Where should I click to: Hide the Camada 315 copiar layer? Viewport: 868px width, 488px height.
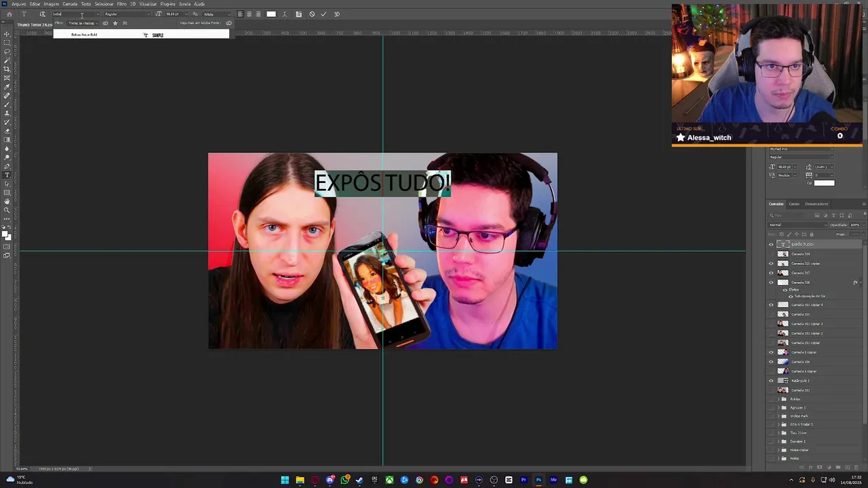coord(771,264)
